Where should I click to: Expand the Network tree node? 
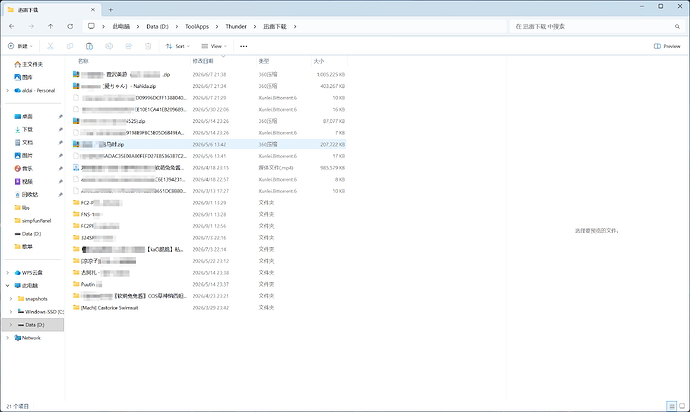7,338
